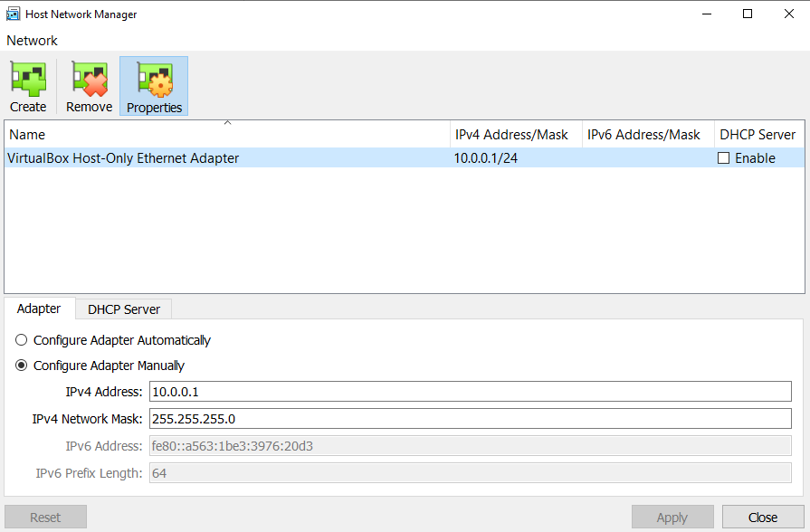Minimize the Host Network Manager window
The height and width of the screenshot is (532, 810).
tap(707, 14)
